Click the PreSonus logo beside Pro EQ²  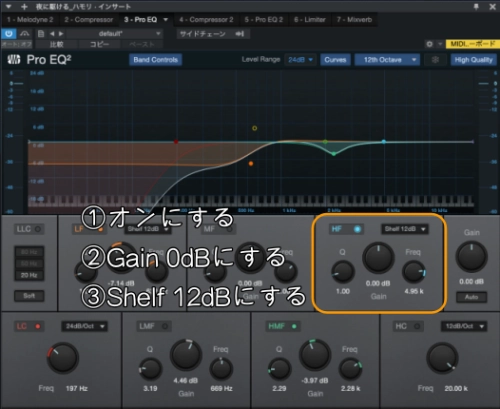[14, 60]
